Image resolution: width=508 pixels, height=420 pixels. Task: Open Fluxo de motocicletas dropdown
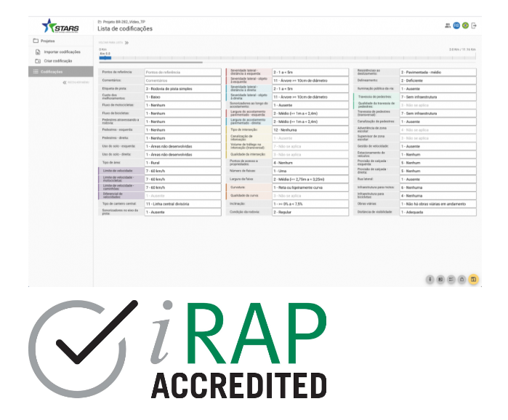coord(182,105)
